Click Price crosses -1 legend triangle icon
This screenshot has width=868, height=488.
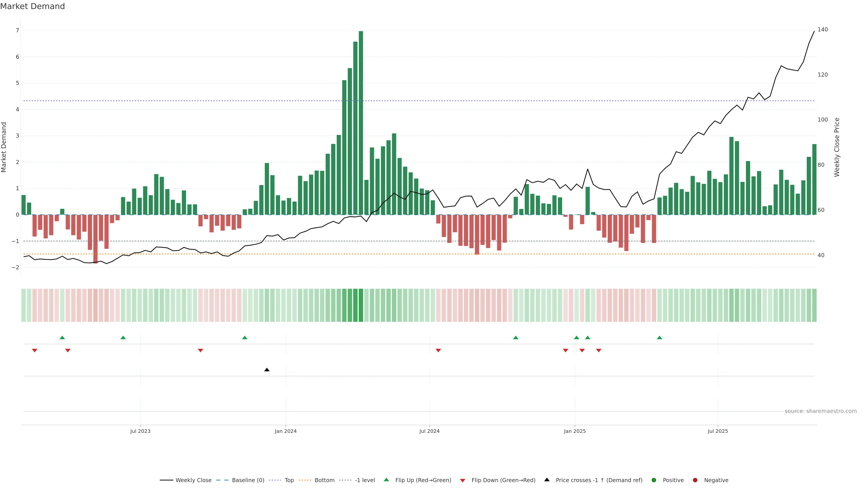click(547, 480)
